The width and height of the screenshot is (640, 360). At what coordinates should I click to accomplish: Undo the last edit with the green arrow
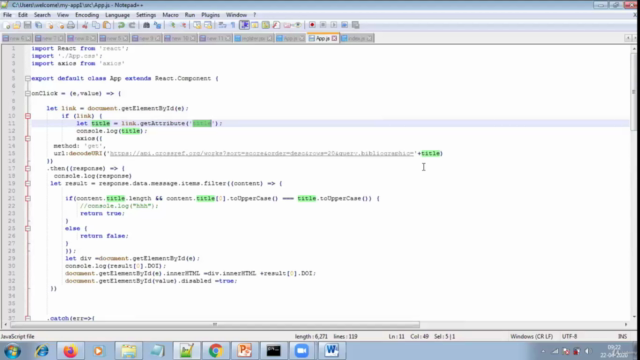tap(121, 25)
